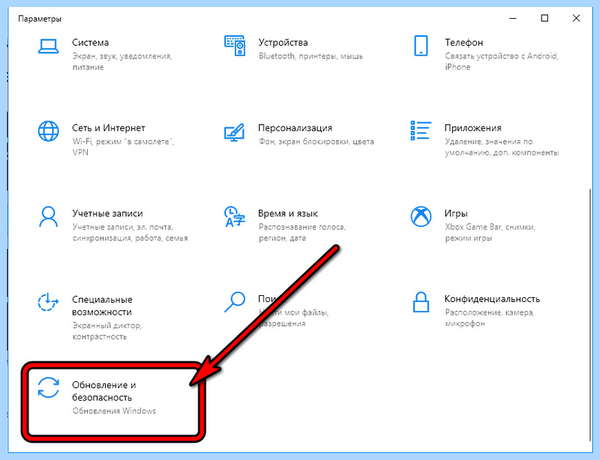The width and height of the screenshot is (600, 460).
Task: Click the Телефон phone icon
Action: (x=421, y=46)
